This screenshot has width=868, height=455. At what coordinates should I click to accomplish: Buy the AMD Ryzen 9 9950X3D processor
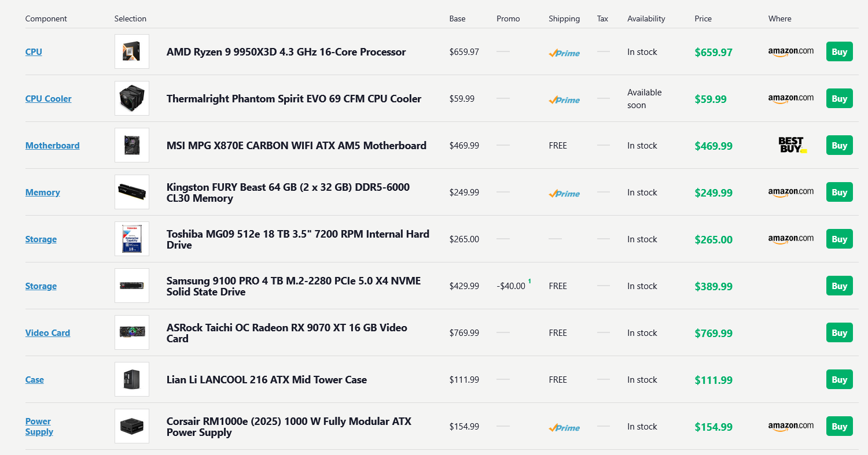[839, 51]
